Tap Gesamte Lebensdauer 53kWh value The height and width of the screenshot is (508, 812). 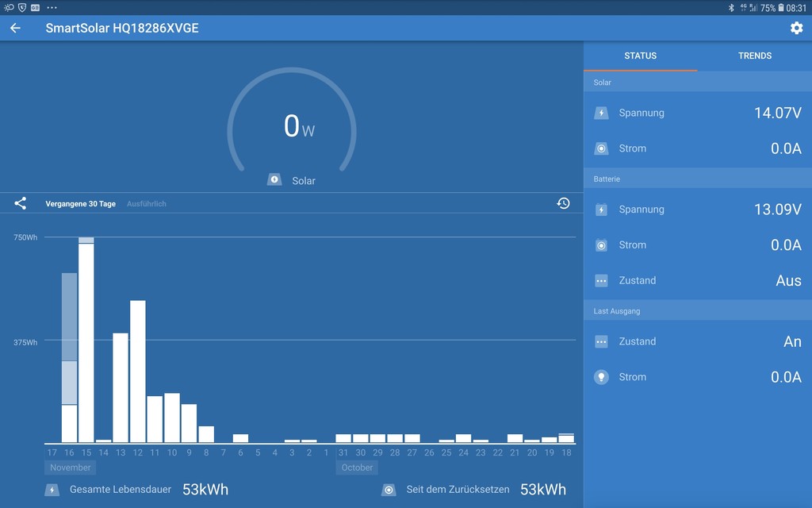(x=205, y=489)
